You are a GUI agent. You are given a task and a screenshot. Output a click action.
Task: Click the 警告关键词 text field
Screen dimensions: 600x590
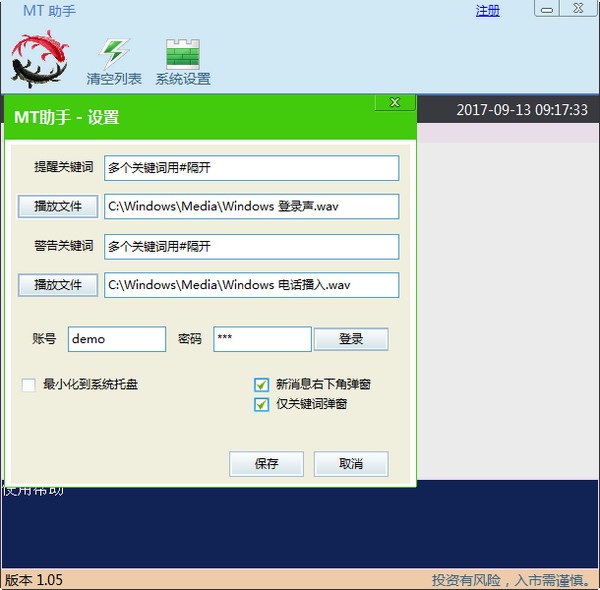click(x=251, y=246)
